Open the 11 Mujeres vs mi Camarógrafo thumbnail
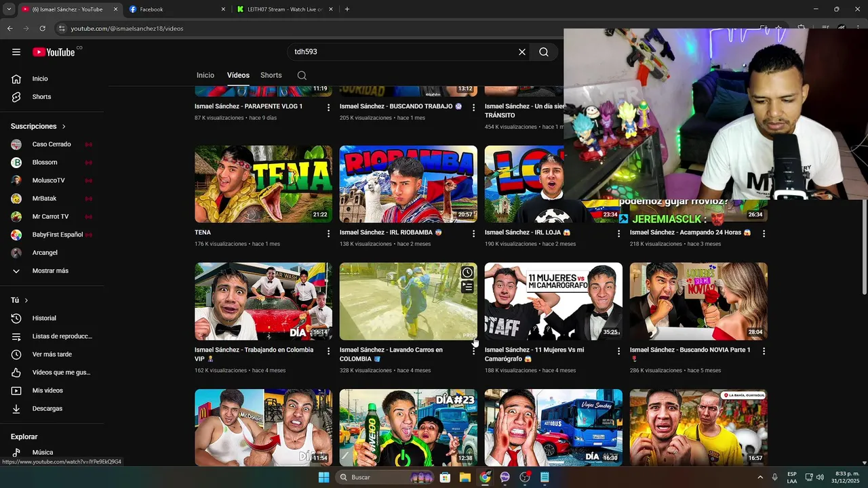The image size is (868, 488). (x=553, y=302)
